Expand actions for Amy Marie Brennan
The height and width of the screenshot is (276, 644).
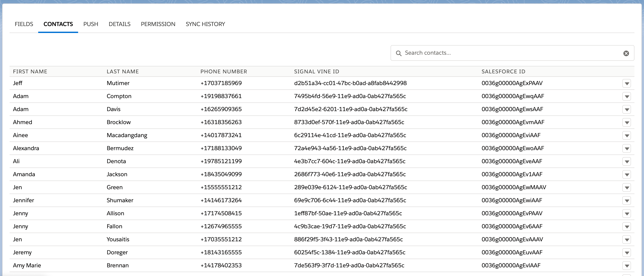[626, 265]
